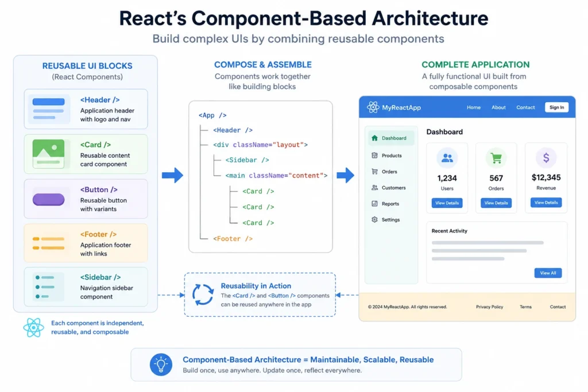Click the teal list icon for Sidebar component
The width and height of the screenshot is (588, 392).
48,287
